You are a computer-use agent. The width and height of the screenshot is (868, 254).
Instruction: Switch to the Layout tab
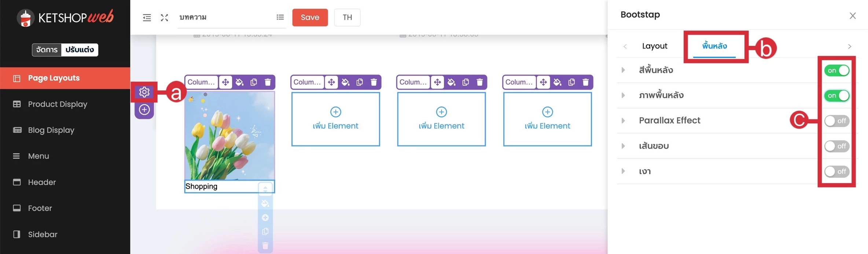[654, 46]
